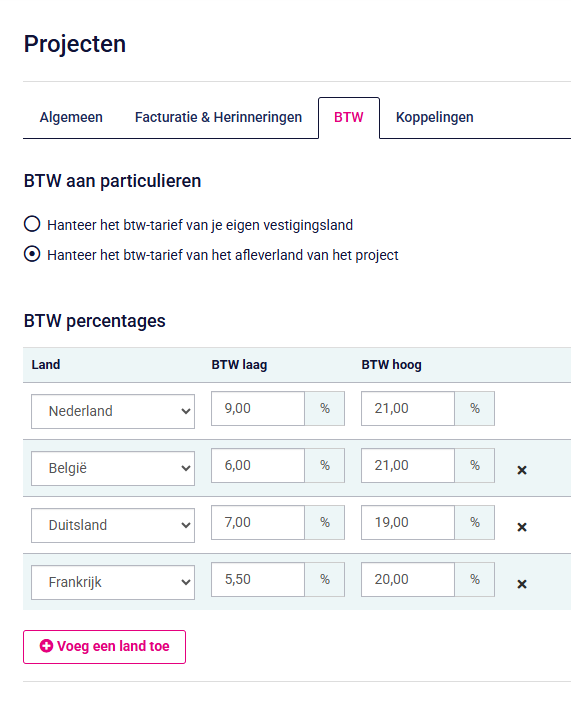
Task: Go to the Koppelingen tab
Action: click(x=434, y=117)
